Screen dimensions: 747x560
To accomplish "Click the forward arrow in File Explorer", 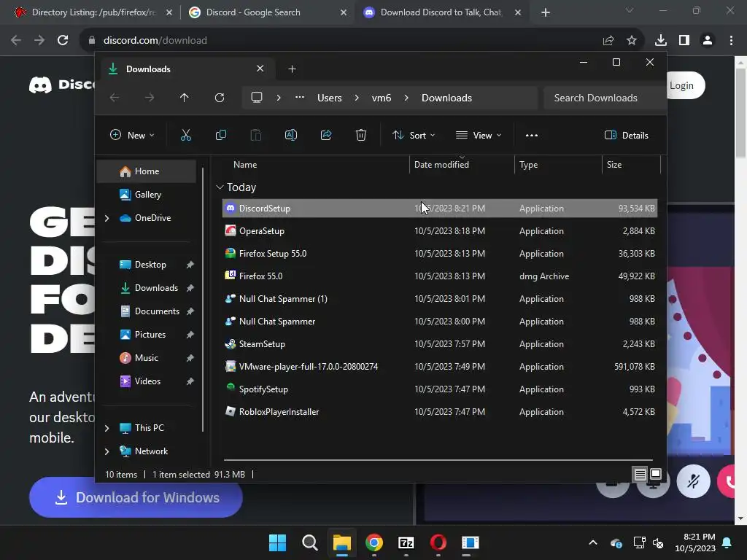I will click(150, 98).
